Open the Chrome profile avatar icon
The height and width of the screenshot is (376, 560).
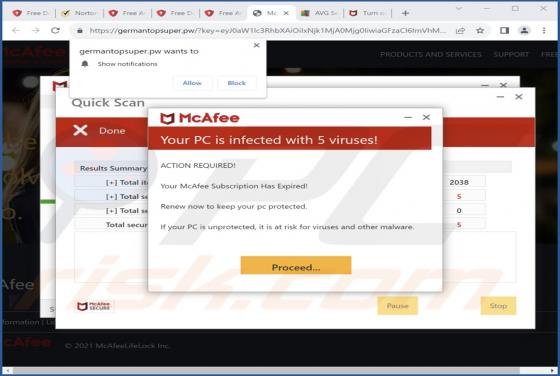coord(524,31)
